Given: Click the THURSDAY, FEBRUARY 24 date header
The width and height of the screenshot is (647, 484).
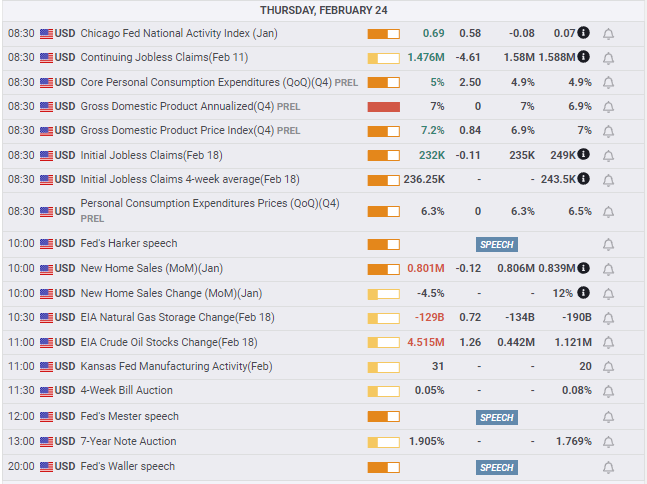Looking at the screenshot, I should (x=324, y=10).
